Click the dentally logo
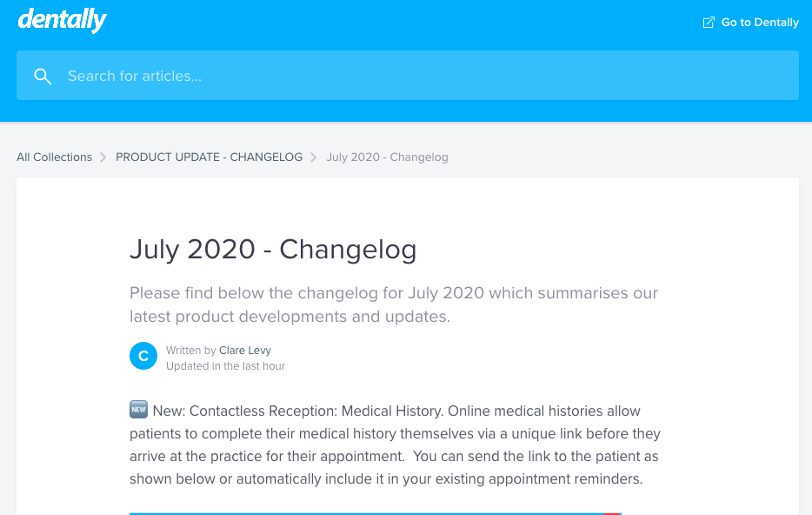Screen dimensions: 812x515 [x=62, y=19]
